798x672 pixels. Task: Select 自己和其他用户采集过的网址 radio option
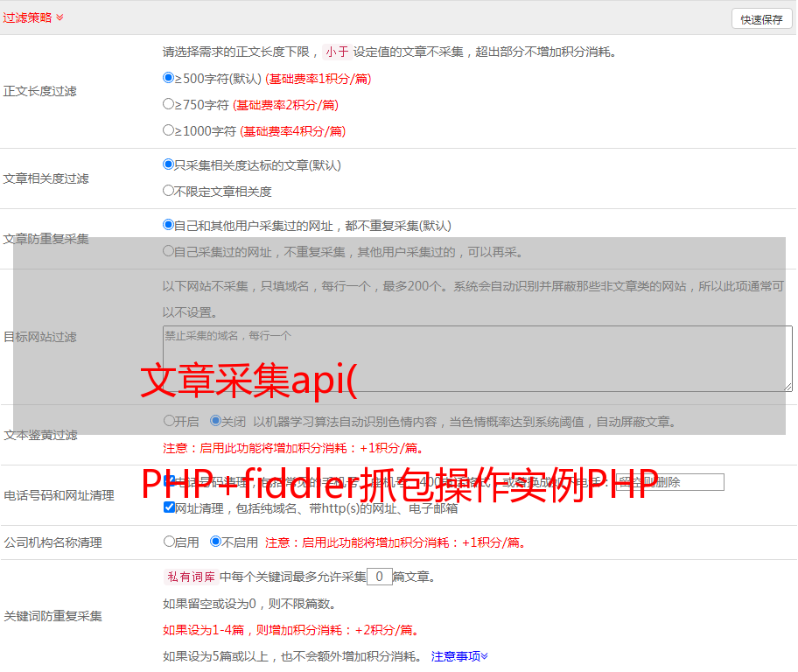(168, 225)
